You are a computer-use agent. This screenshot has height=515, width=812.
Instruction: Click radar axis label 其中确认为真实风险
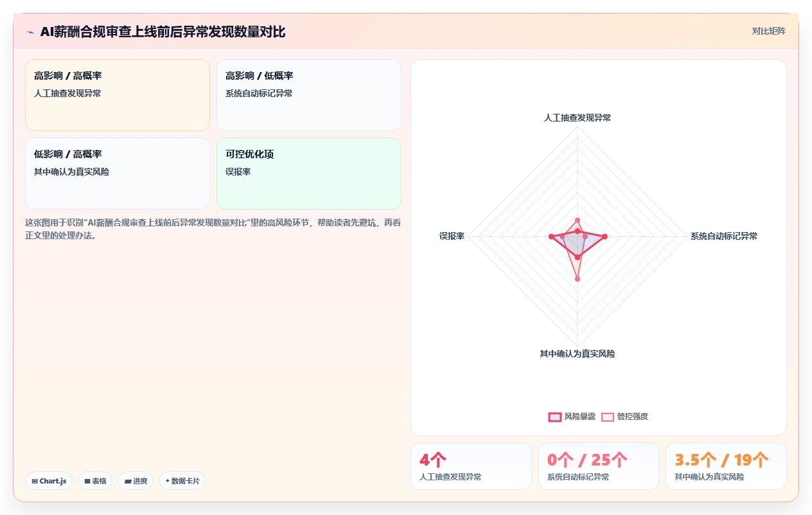[578, 354]
